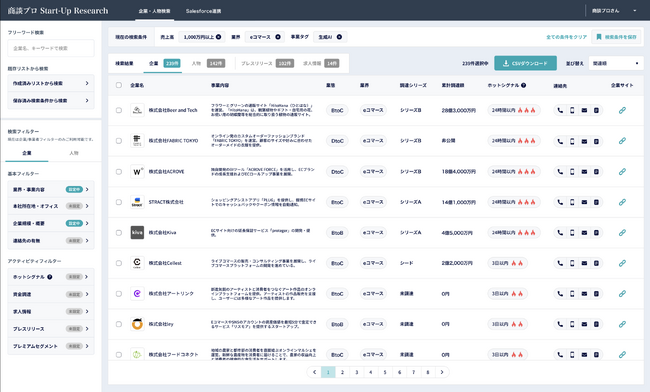The height and width of the screenshot is (392, 650).
Task: Expand 資金調達 filter
Action: (51, 294)
